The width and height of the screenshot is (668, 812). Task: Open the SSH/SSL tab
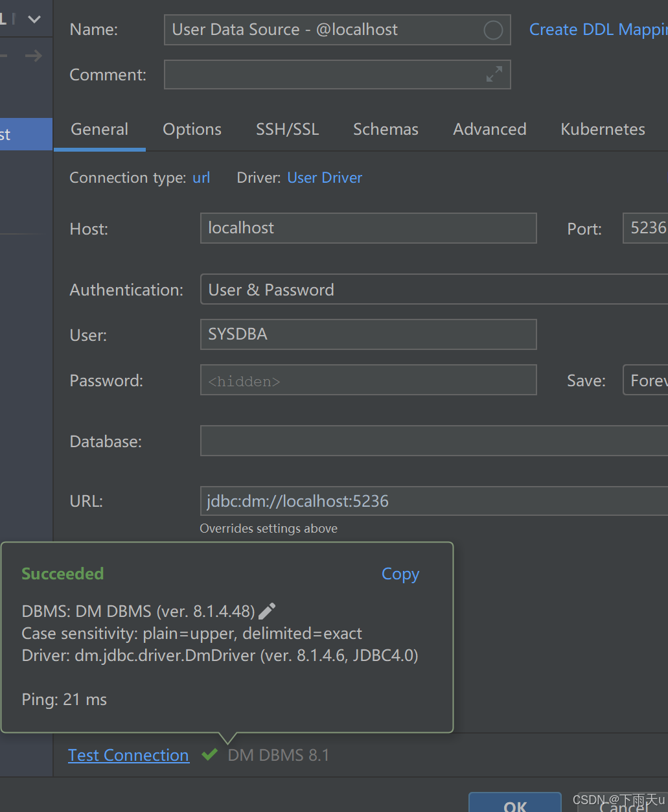[287, 129]
